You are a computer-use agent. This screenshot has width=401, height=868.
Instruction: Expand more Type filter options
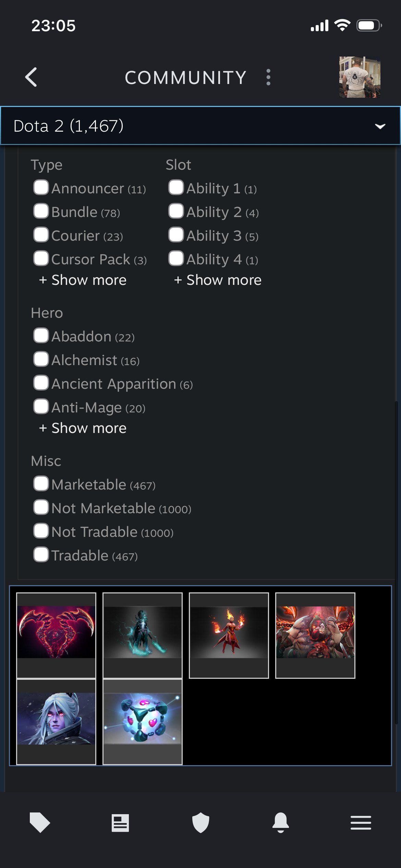[x=83, y=280]
